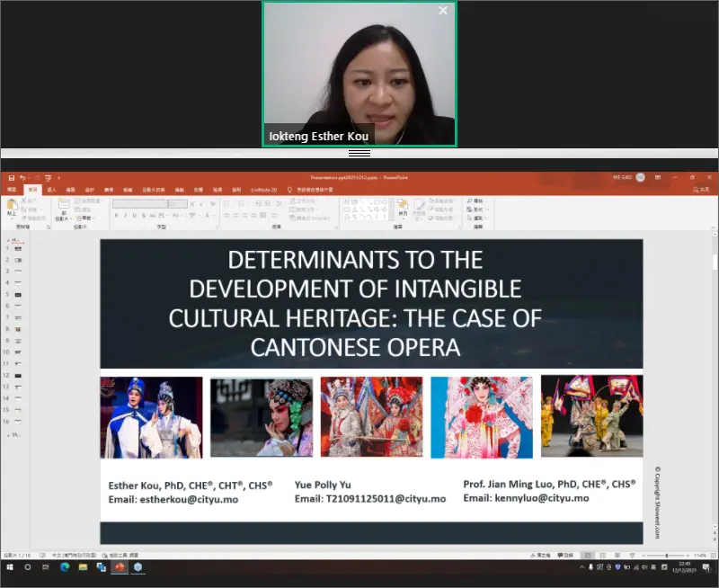The image size is (719, 588).
Task: Open File Explorer from the taskbar
Action: click(x=83, y=568)
